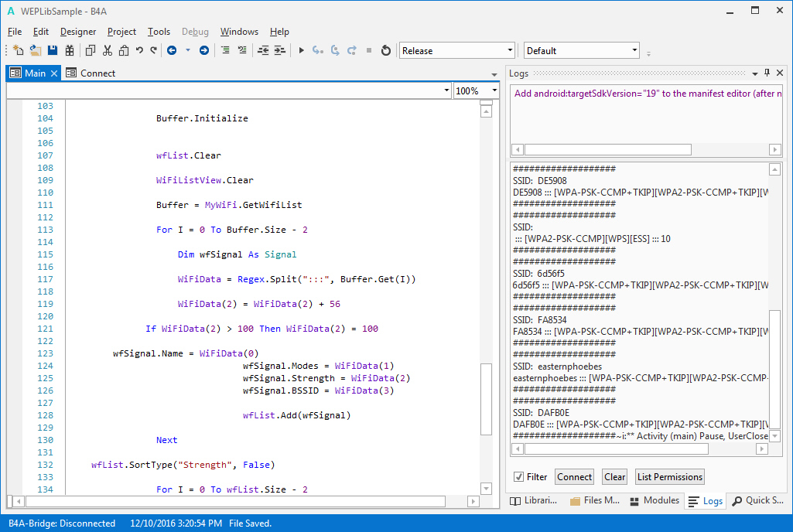Switch to the Modules panel tab
Viewport: 793px width, 532px height.
click(654, 501)
